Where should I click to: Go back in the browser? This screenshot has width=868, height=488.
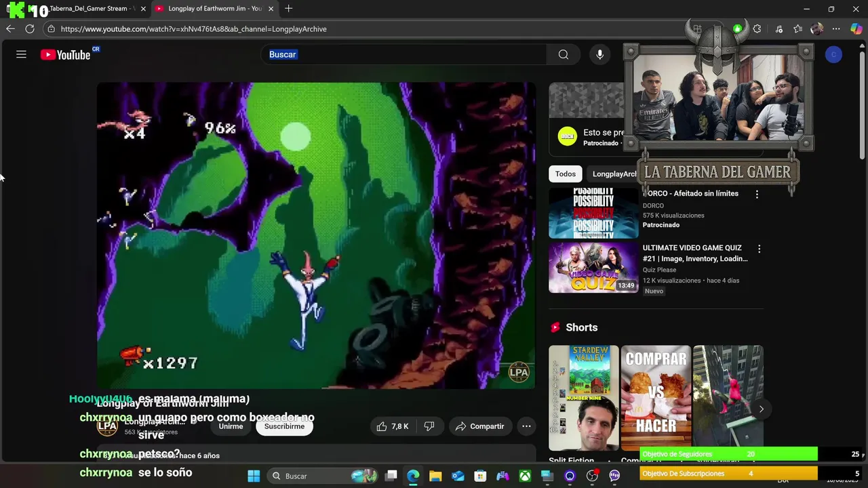10,28
